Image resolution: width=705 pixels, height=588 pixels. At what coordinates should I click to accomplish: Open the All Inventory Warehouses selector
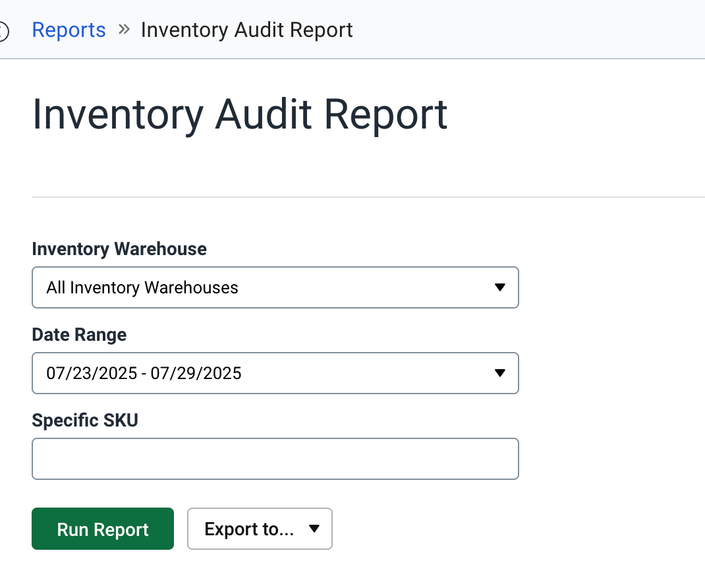[275, 287]
